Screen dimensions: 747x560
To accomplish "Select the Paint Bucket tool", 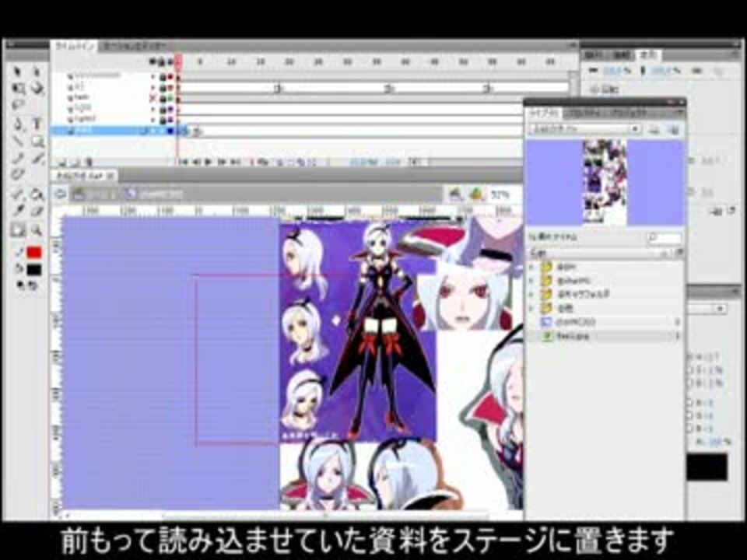I will click(37, 194).
